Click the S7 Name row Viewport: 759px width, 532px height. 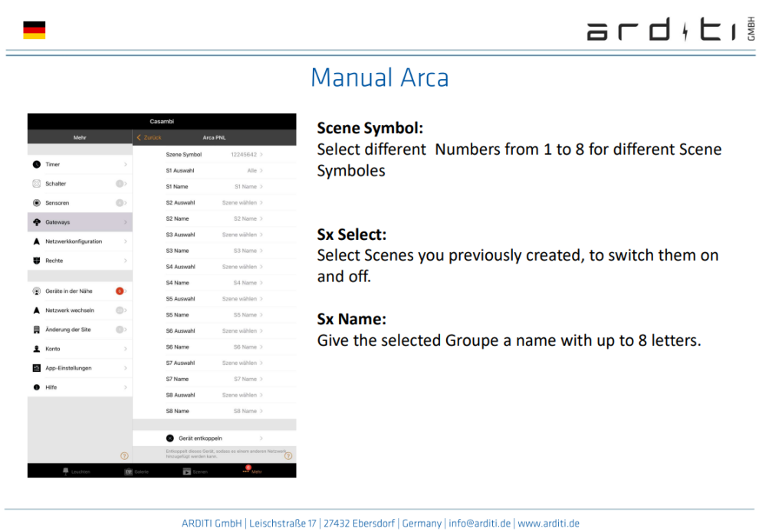coord(215,379)
